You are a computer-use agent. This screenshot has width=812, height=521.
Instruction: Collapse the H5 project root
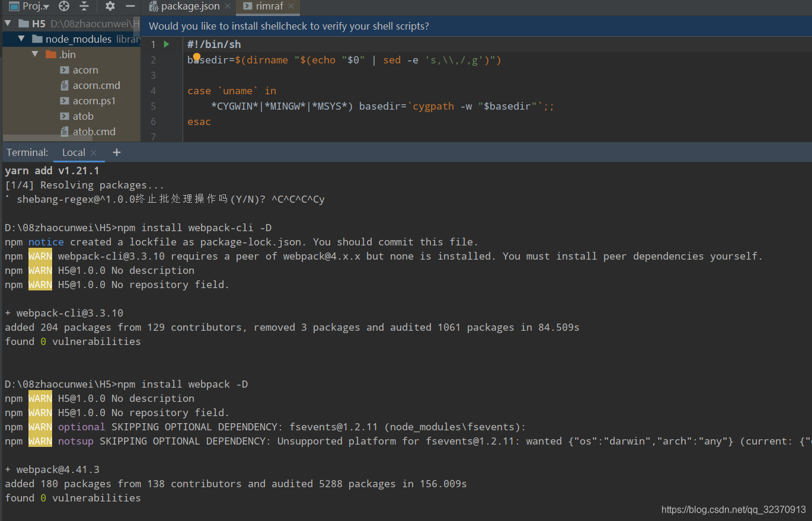(x=8, y=24)
